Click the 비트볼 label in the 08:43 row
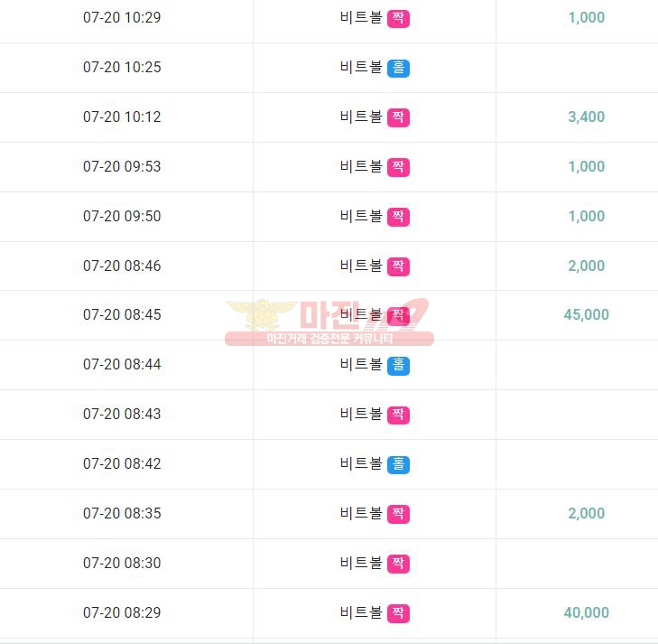 pos(361,414)
